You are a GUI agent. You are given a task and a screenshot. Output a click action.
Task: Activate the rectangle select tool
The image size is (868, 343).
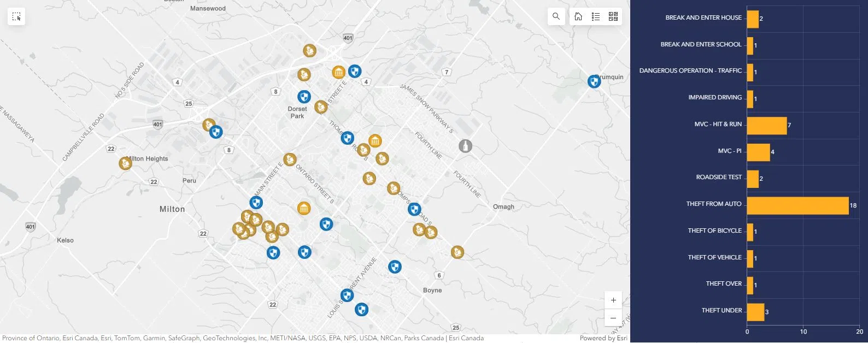(x=16, y=16)
